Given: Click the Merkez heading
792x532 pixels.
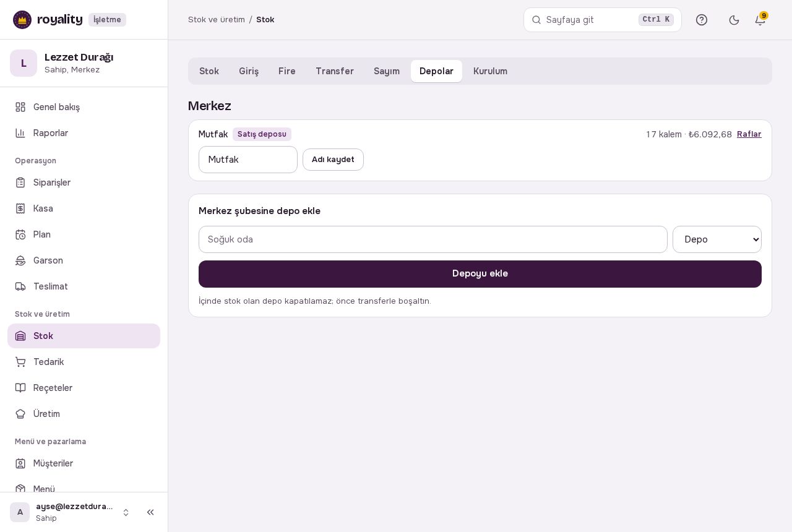Looking at the screenshot, I should (210, 106).
